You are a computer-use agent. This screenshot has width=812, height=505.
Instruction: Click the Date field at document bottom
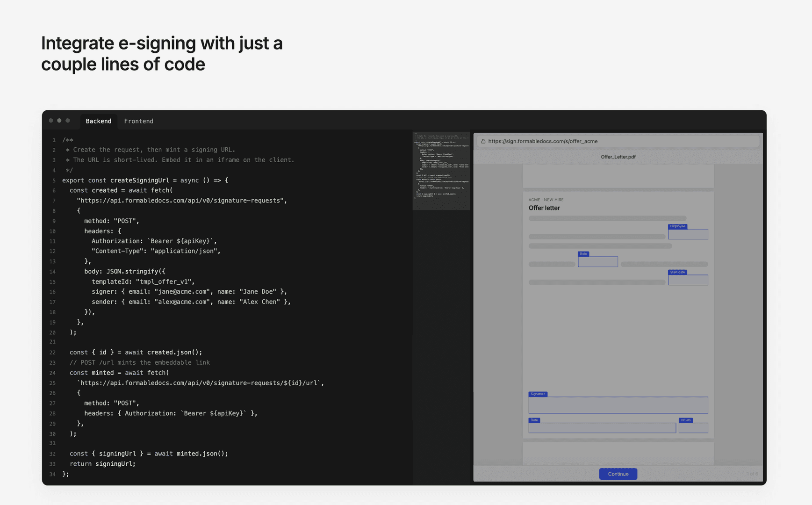point(602,428)
